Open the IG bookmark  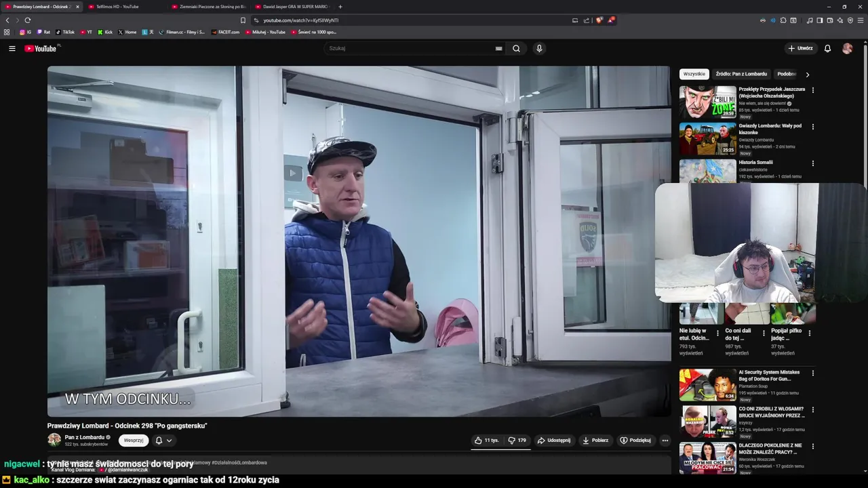tap(25, 32)
